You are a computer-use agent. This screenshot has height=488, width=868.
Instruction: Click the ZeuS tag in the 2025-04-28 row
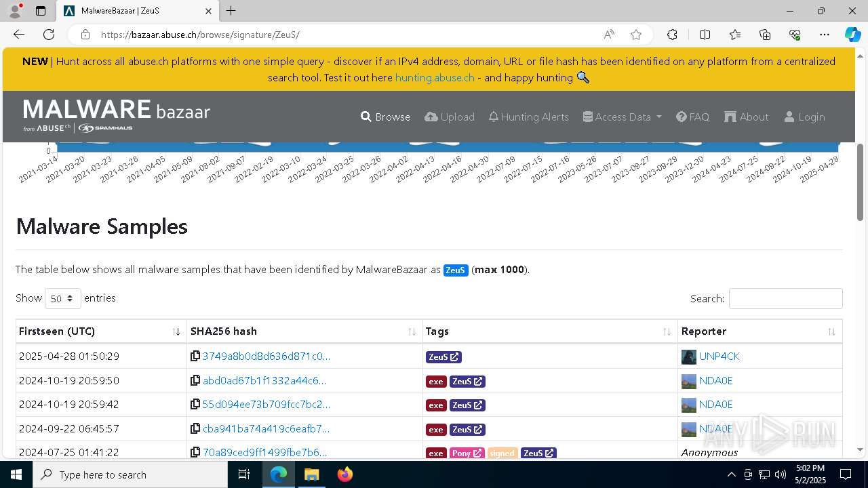tap(443, 357)
